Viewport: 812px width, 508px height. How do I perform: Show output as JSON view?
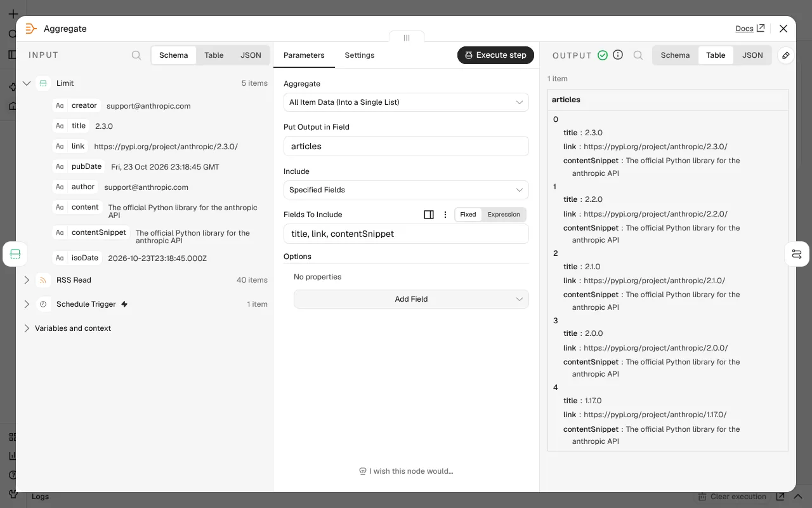[x=752, y=55]
